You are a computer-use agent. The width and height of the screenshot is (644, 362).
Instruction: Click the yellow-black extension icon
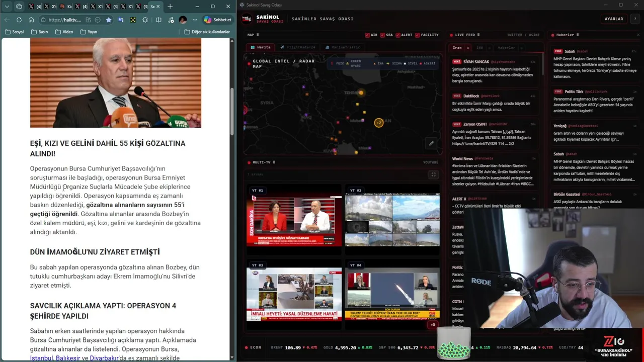(133, 20)
